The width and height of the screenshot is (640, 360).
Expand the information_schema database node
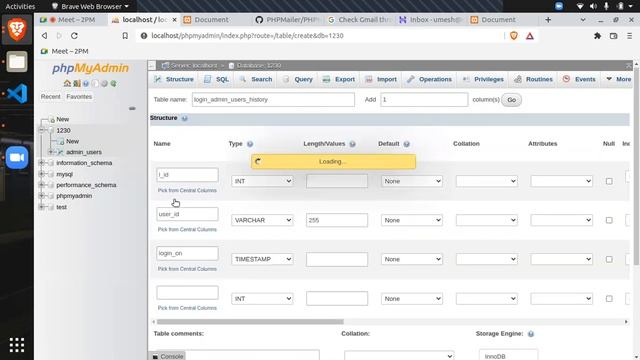point(41,163)
